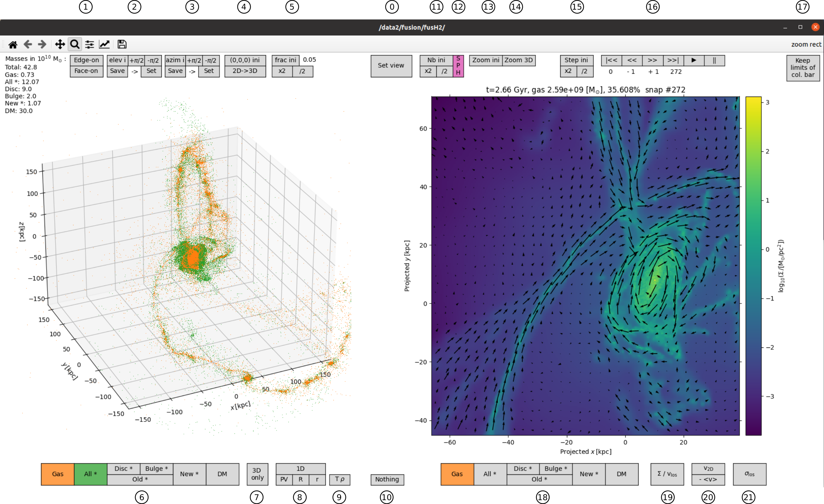The image size is (824, 504).
Task: Increase azimuth by +π/2
Action: pyautogui.click(x=194, y=60)
